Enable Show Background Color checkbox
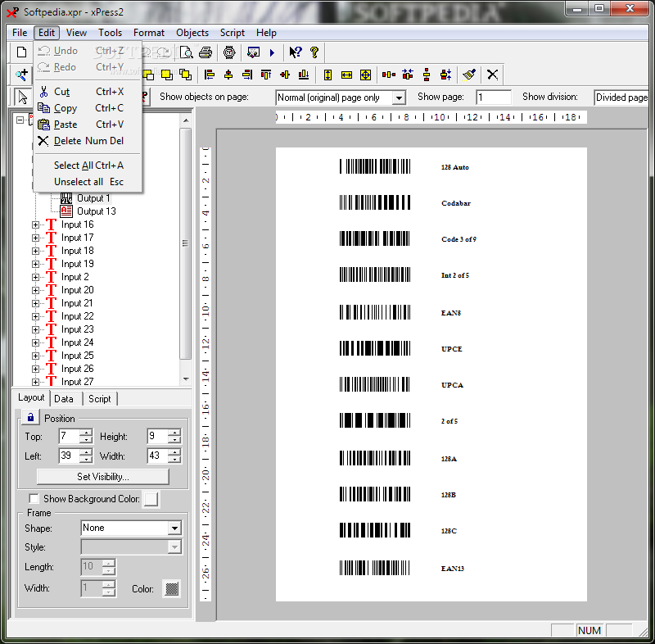Viewport: 655px width, 644px height. [x=34, y=498]
